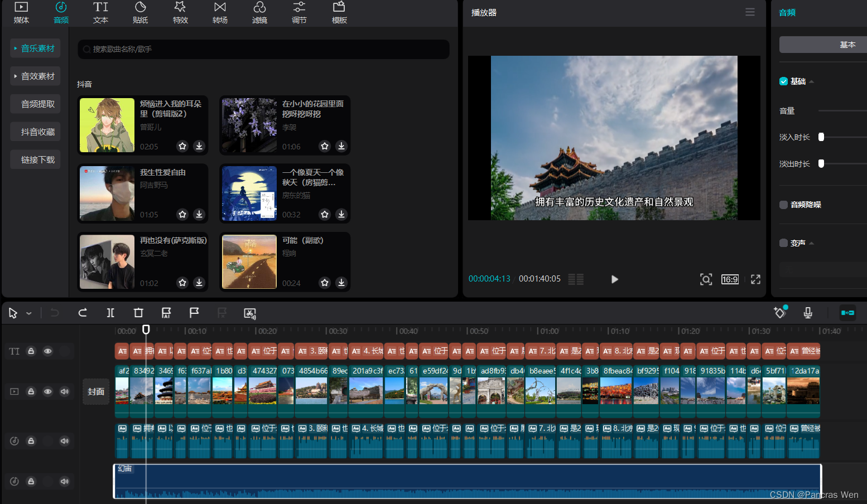867x504 pixels.
Task: Enable the 变声 voice changer checkbox
Action: click(783, 243)
